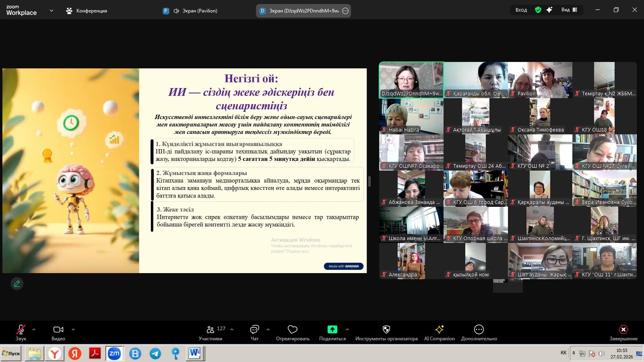The width and height of the screenshot is (644, 362).
Task: Open the Вид view layout button
Action: (569, 10)
